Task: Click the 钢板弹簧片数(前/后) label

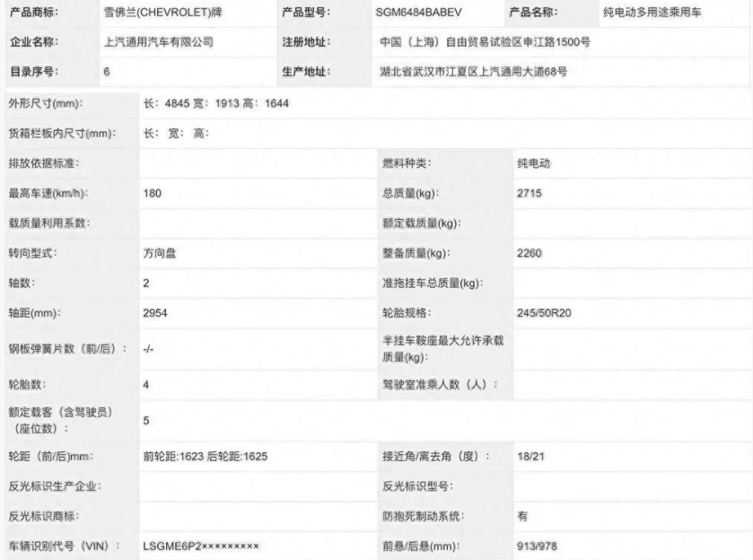Action: (x=67, y=349)
